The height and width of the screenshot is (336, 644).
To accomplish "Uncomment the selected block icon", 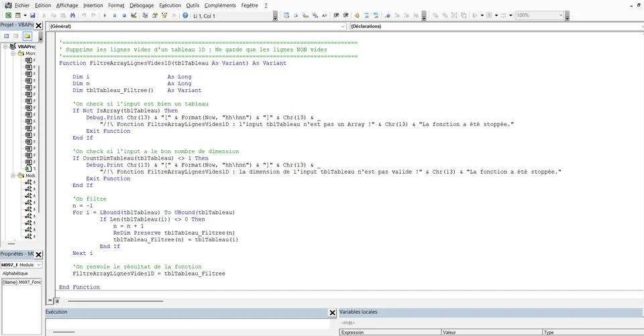I will (x=376, y=15).
